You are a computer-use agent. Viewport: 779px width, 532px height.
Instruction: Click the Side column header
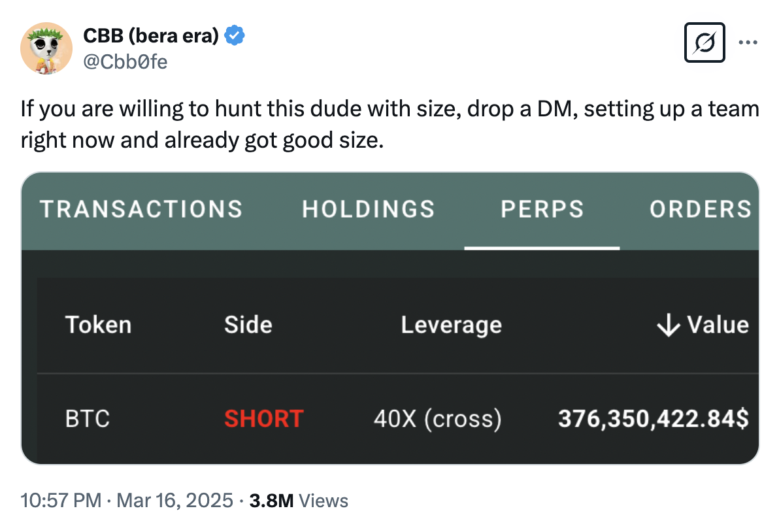click(x=248, y=325)
